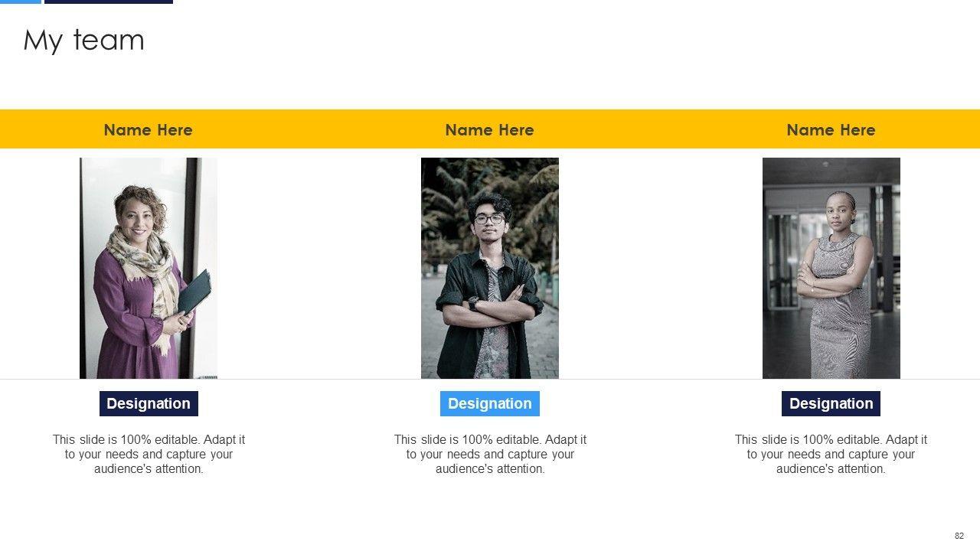Image resolution: width=980 pixels, height=551 pixels.
Task: Select the dark navy accent bar at top
Action: (x=109, y=2)
